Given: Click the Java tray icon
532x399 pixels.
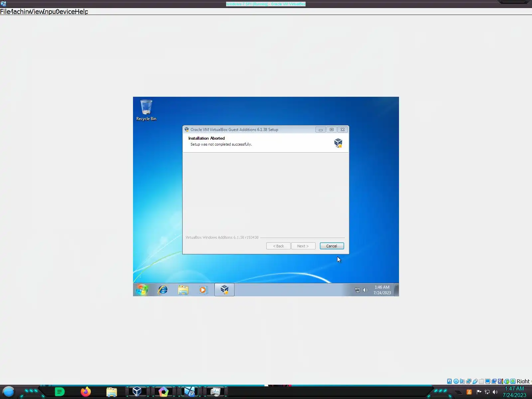Looking at the screenshot, I should pyautogui.click(x=469, y=392).
